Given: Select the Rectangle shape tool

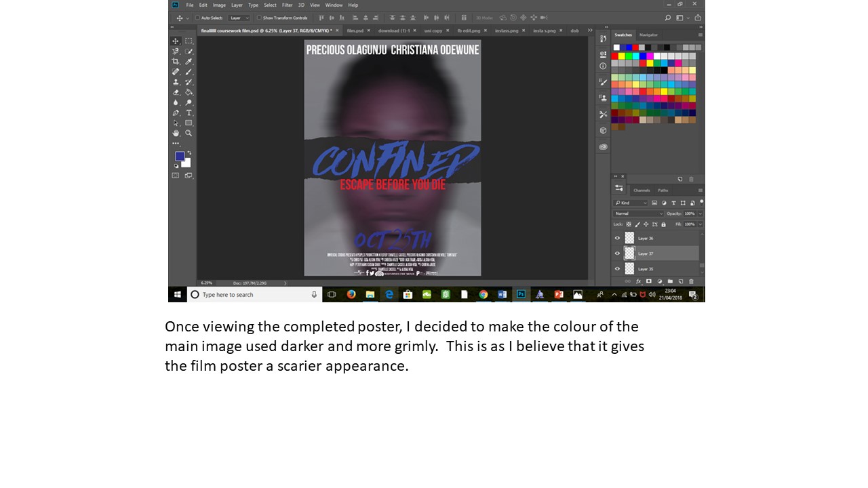Looking at the screenshot, I should (189, 123).
